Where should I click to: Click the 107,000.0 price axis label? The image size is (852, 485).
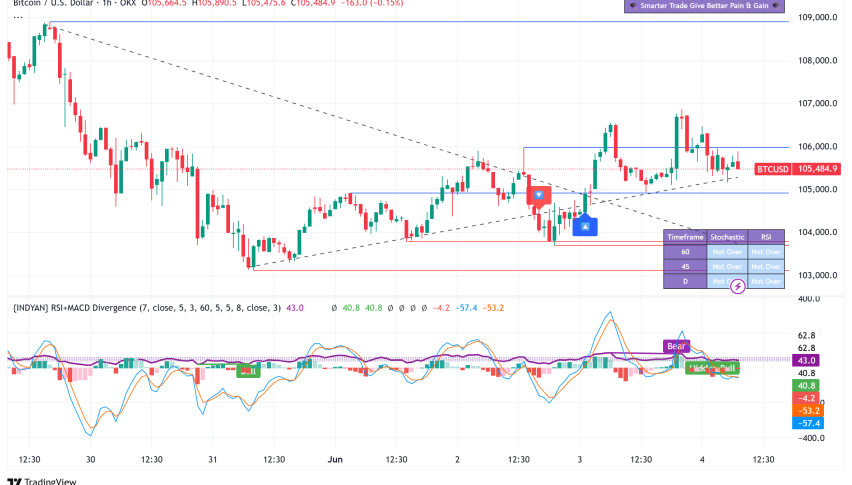click(817, 103)
